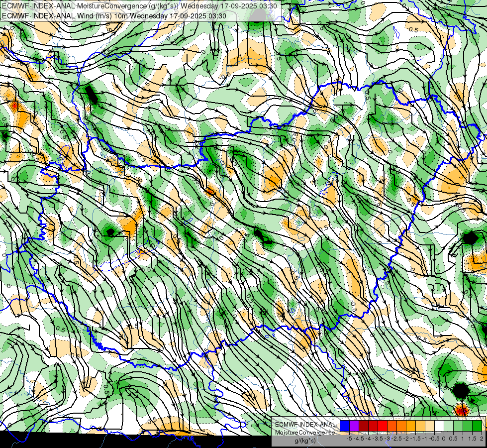Click 'ECMWF-INDEX-ANAL' text in the legend box
Image resolution: width=487 pixels, height=448 pixels.
tap(305, 425)
